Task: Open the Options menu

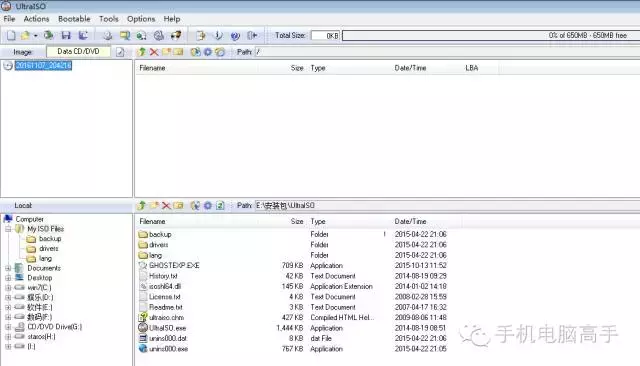Action: coord(141,19)
